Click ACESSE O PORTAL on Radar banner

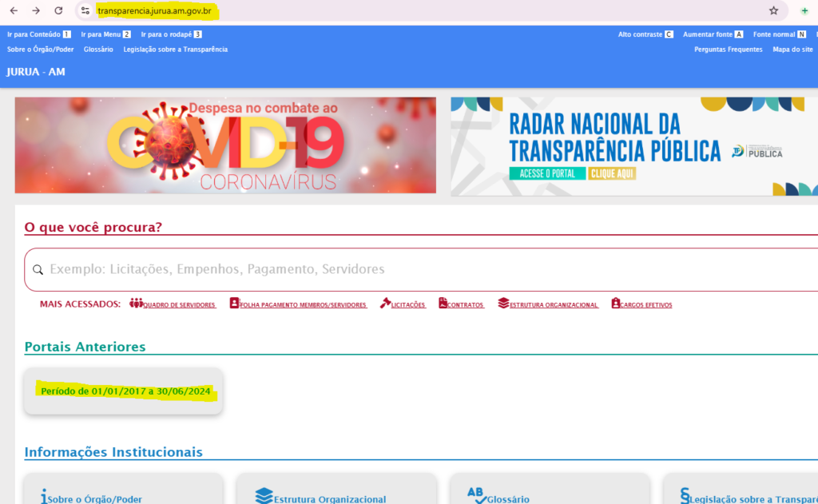[547, 174]
